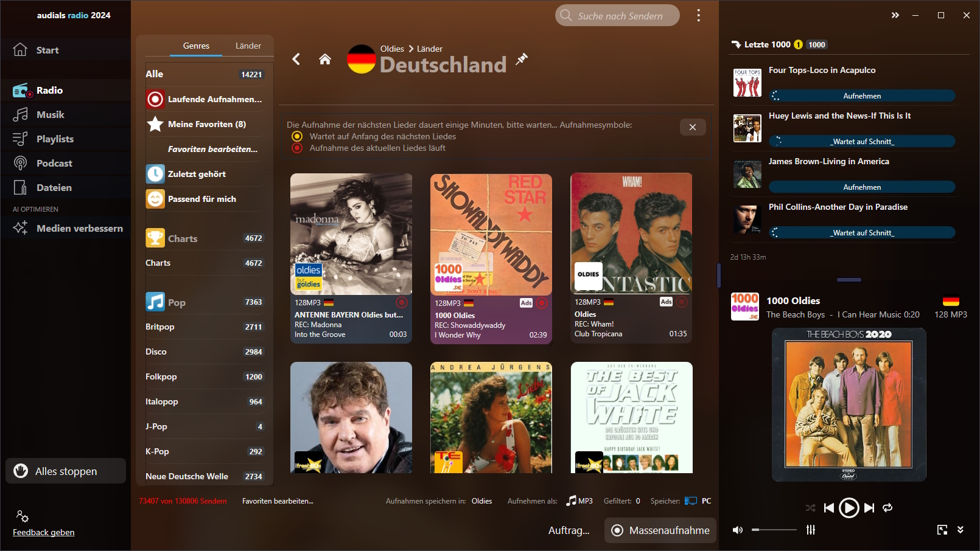Click Favoriten bearbeiten in genre list

212,149
